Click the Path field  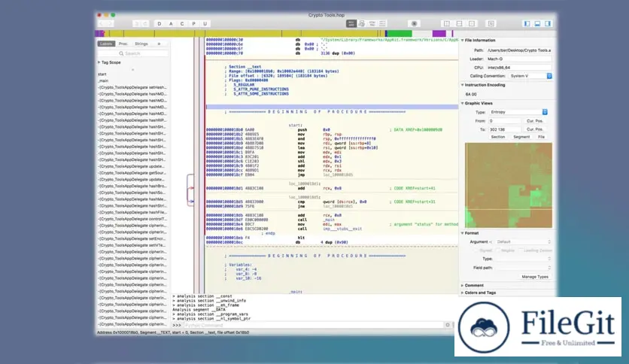coord(518,50)
